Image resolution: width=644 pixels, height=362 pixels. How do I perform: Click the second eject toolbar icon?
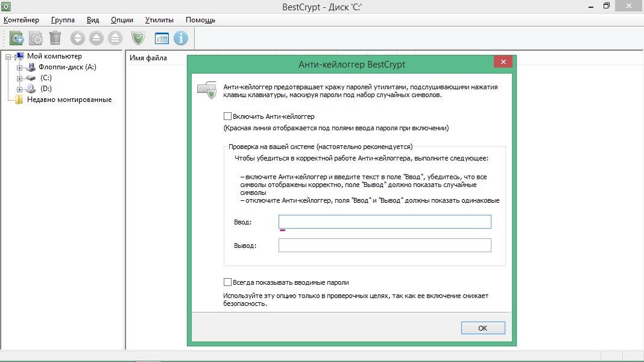pyautogui.click(x=96, y=38)
